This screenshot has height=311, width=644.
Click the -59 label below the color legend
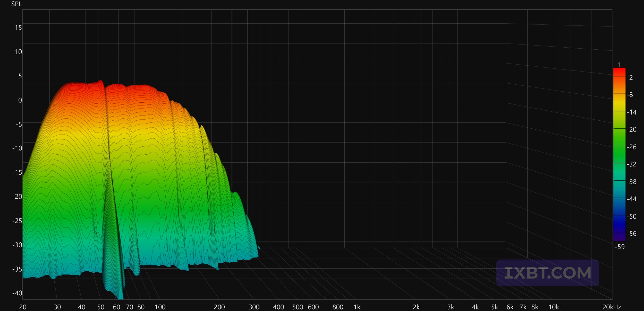pyautogui.click(x=620, y=247)
